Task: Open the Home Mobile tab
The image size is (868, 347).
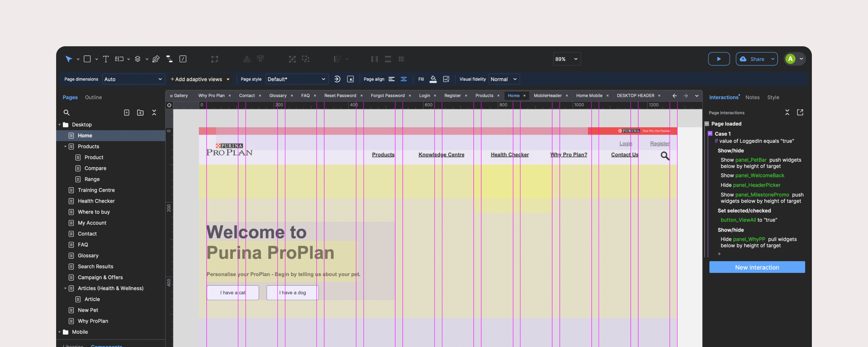Action: coord(589,96)
